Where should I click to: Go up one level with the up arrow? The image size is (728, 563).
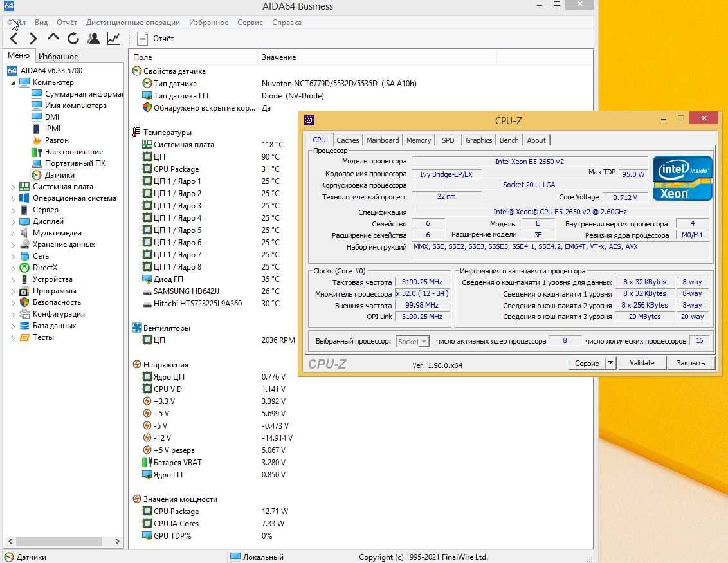pyautogui.click(x=53, y=37)
